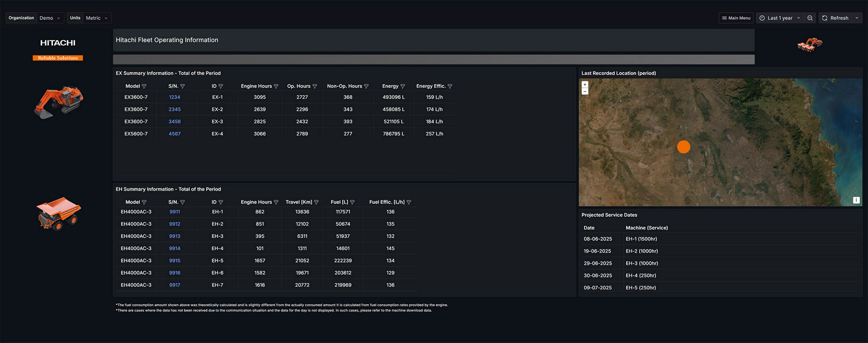Open the Organization Demo dropdown
This screenshot has width=868, height=343.
(x=50, y=18)
